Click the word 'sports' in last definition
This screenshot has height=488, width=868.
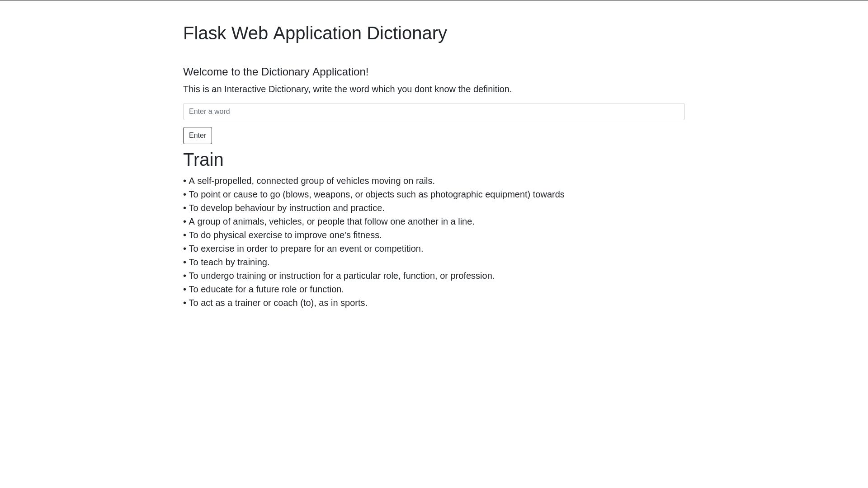[353, 303]
